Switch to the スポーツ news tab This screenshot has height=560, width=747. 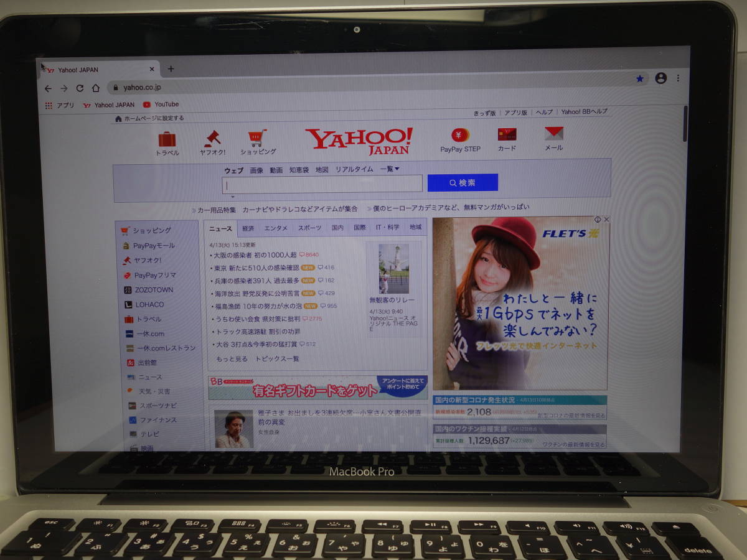tap(309, 228)
